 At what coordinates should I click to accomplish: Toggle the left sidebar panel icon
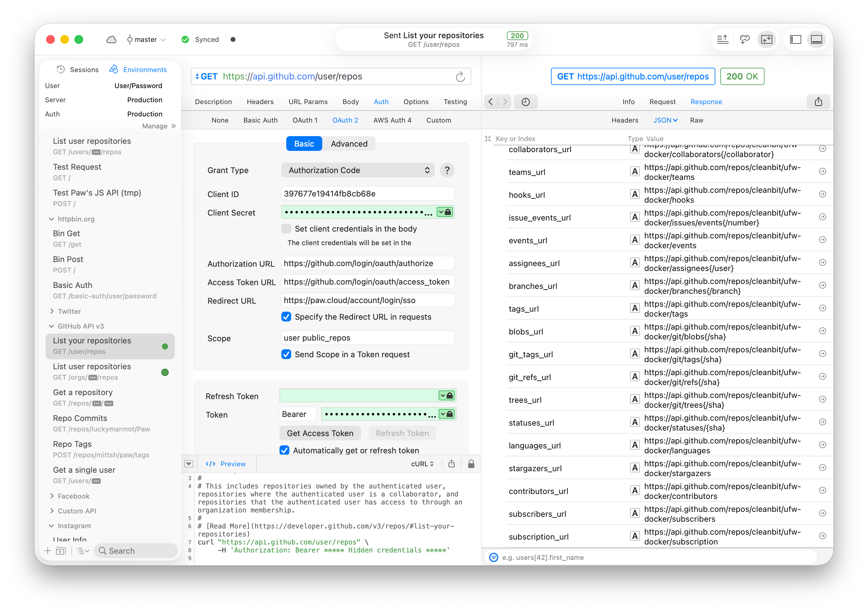(x=795, y=39)
